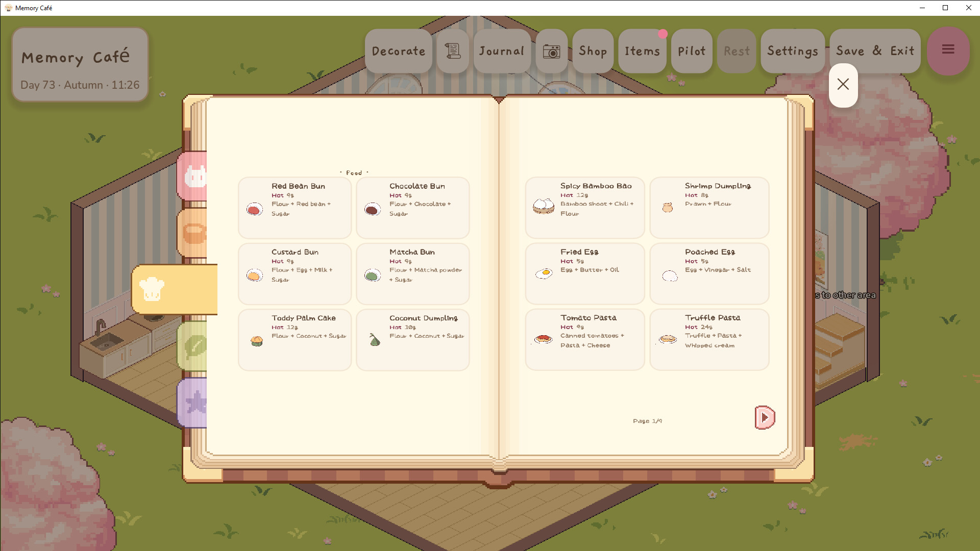Click the Custard Bun plate icon

(x=255, y=275)
